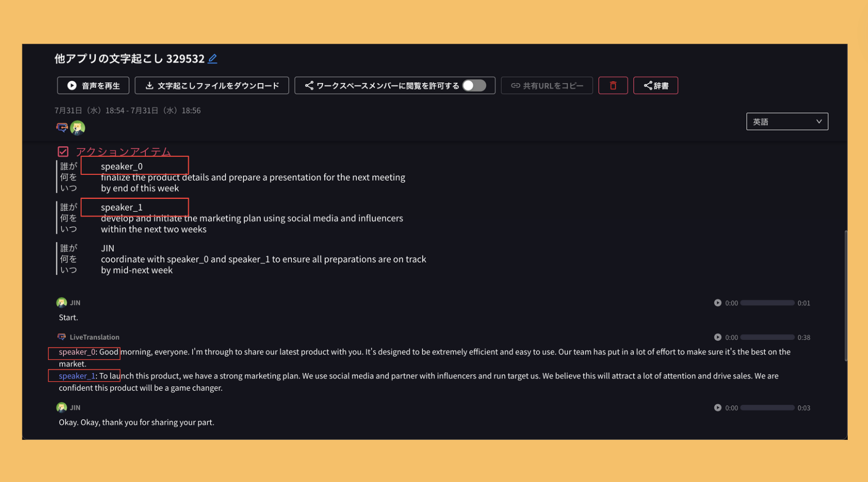
Task: Play JIN's "Start." audio clip
Action: [x=718, y=303]
